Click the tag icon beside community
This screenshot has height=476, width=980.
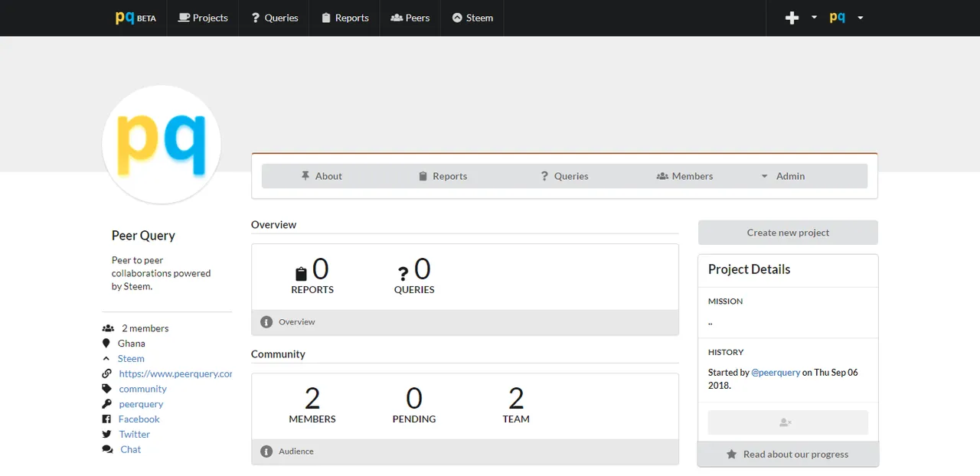click(x=106, y=389)
